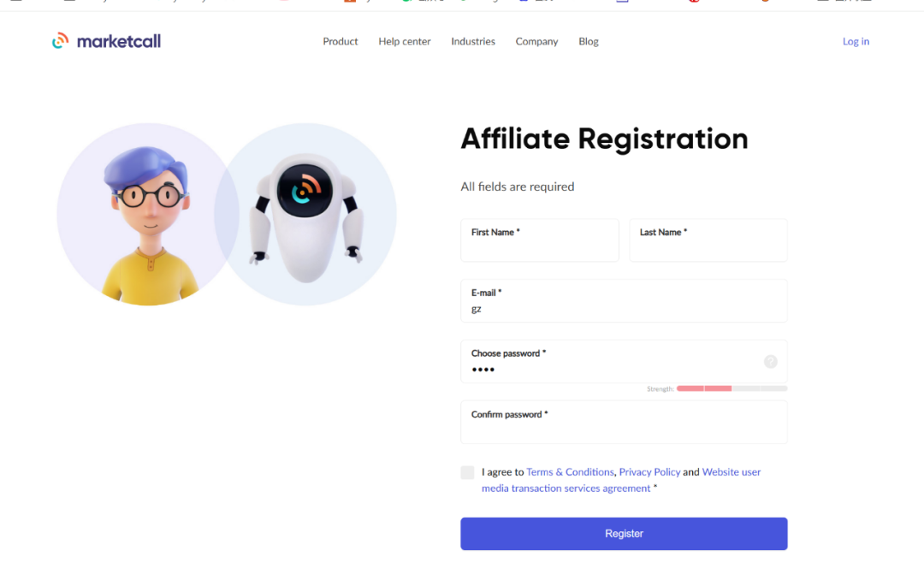The width and height of the screenshot is (924, 569).
Task: Open the Company navigation item
Action: click(x=536, y=41)
